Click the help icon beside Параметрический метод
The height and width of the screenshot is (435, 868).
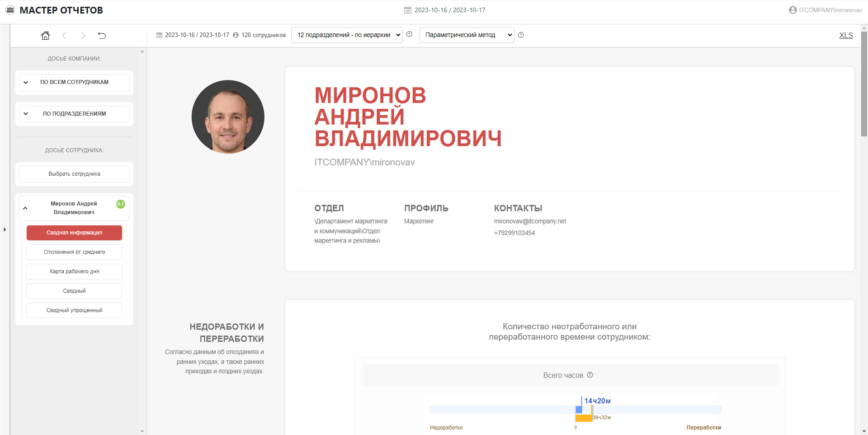click(x=521, y=35)
